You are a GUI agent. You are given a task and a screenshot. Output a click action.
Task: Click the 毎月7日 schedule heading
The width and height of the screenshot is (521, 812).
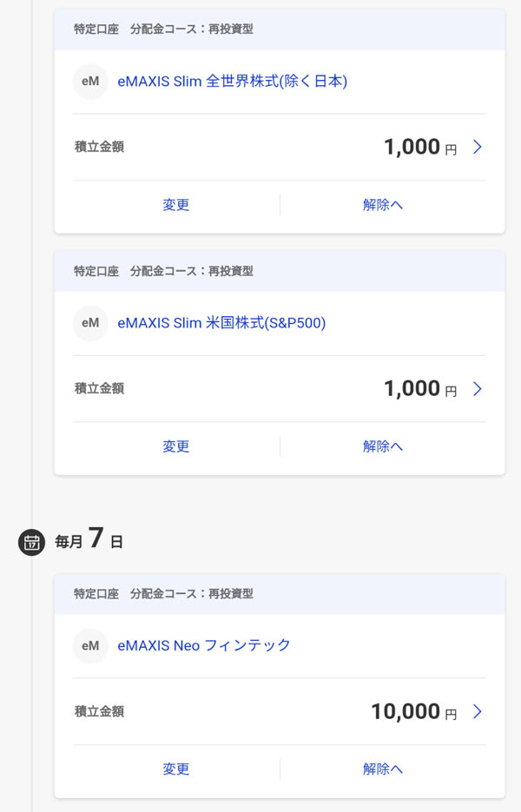coord(89,540)
